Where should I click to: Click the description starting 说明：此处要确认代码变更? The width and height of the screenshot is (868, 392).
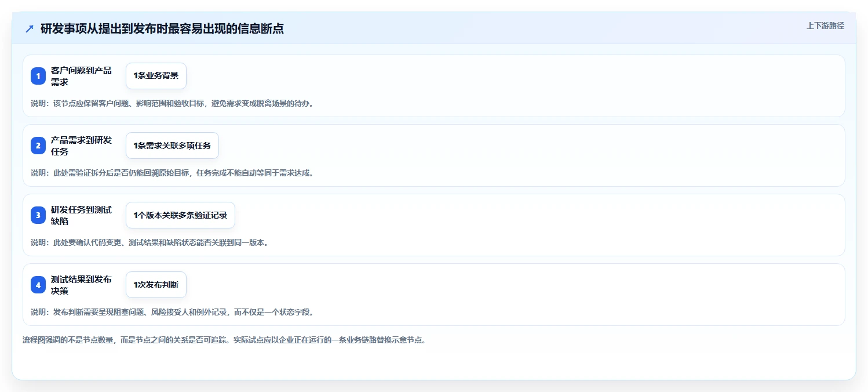pos(149,242)
